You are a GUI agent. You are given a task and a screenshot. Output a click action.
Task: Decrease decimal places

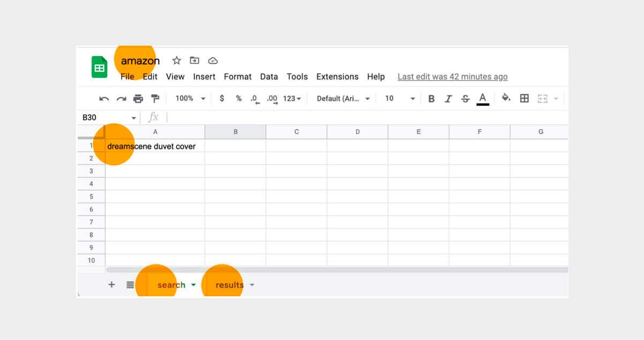[x=255, y=99]
